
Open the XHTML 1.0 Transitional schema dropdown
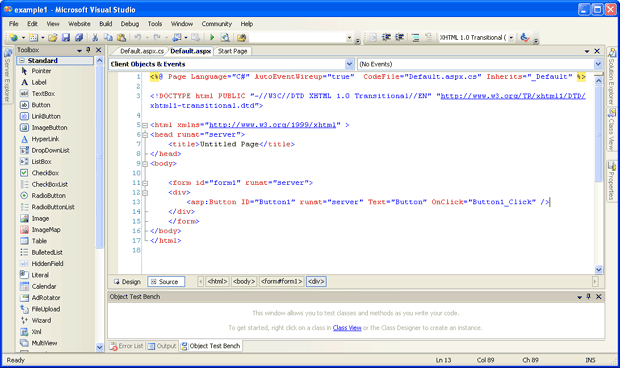[x=511, y=38]
